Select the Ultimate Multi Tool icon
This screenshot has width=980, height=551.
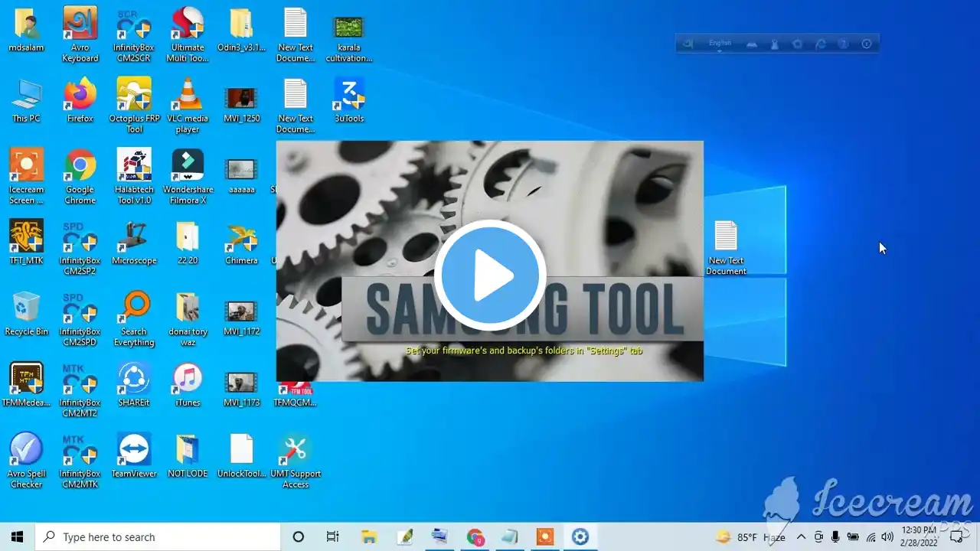[188, 34]
